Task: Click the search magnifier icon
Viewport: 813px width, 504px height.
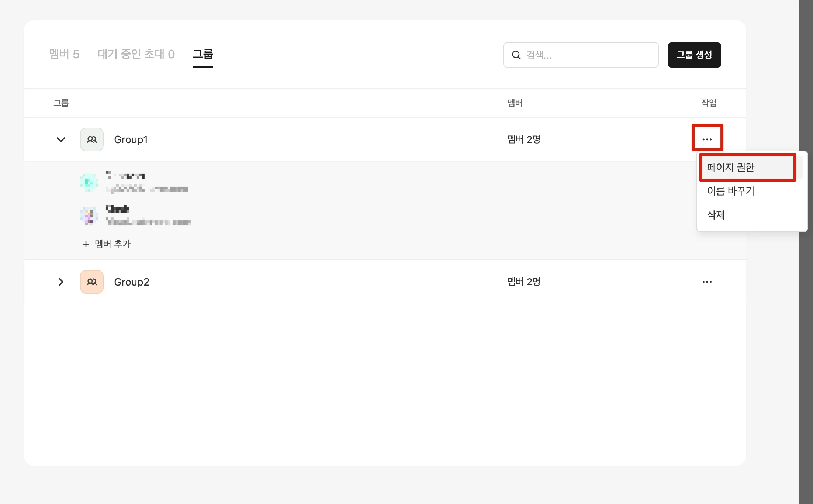Action: point(516,55)
